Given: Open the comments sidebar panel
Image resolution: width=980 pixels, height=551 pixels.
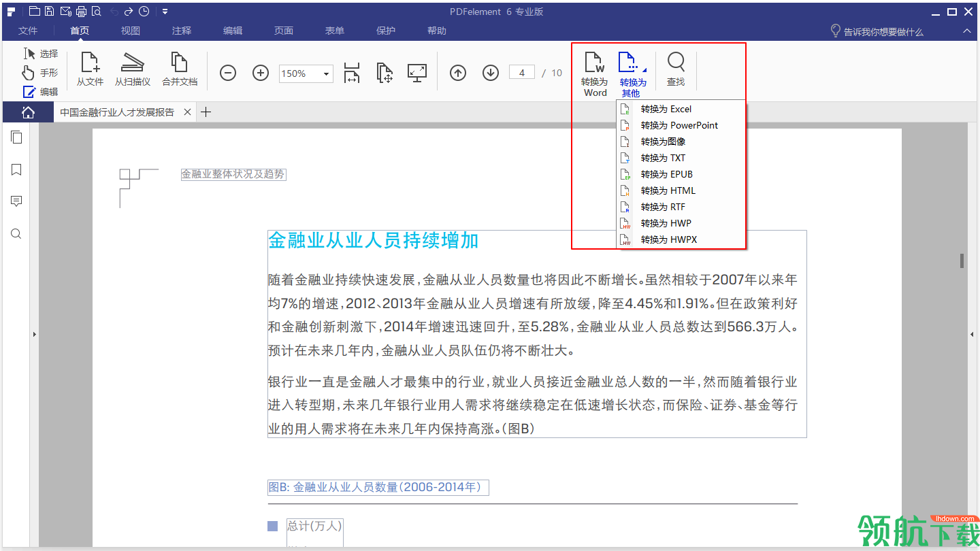Looking at the screenshot, I should [x=16, y=201].
